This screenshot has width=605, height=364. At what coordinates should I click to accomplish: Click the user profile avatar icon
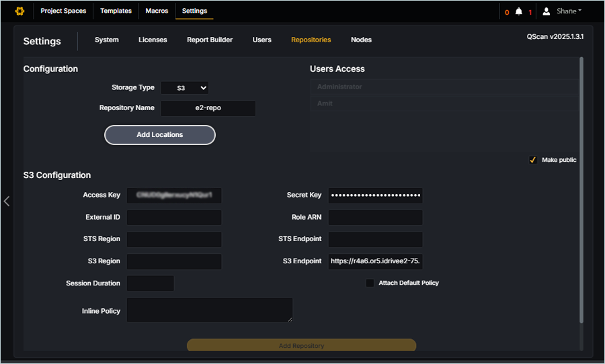pyautogui.click(x=547, y=11)
